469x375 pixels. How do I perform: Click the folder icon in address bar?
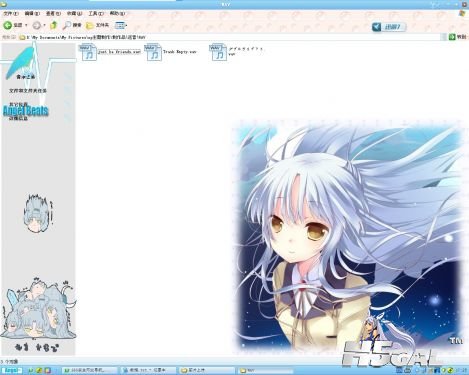(x=22, y=37)
